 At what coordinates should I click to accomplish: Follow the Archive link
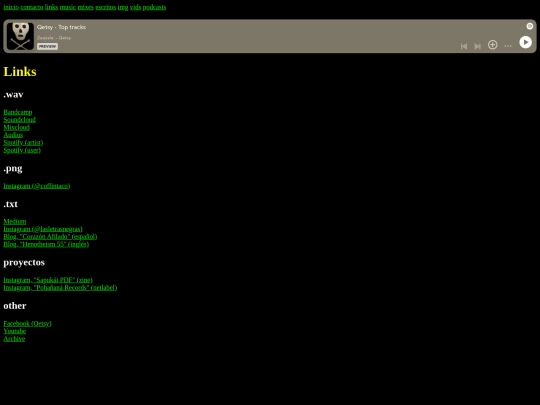coord(14,339)
